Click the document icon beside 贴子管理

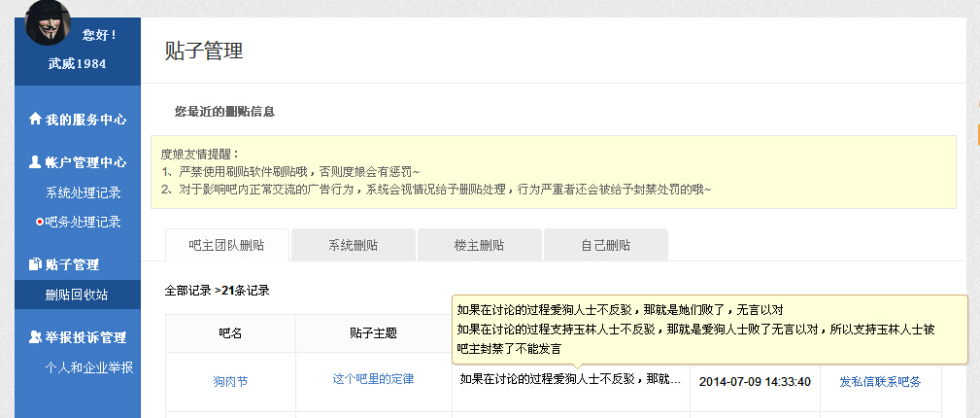click(x=36, y=264)
